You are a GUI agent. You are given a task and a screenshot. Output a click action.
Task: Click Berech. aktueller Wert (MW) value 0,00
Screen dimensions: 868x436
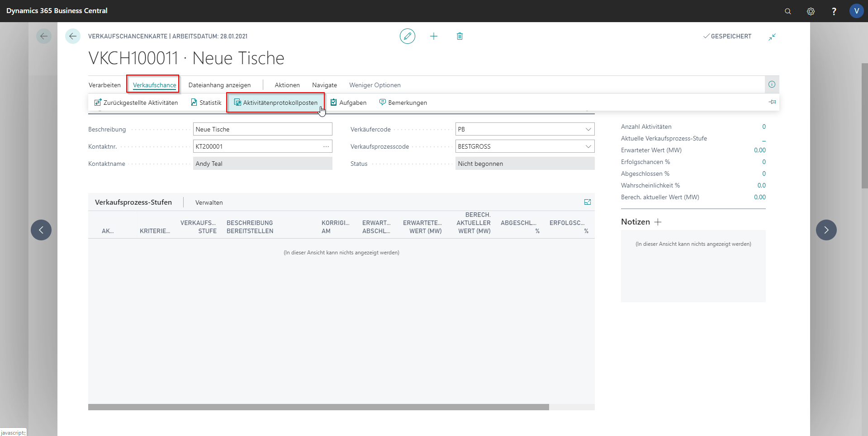coord(760,197)
